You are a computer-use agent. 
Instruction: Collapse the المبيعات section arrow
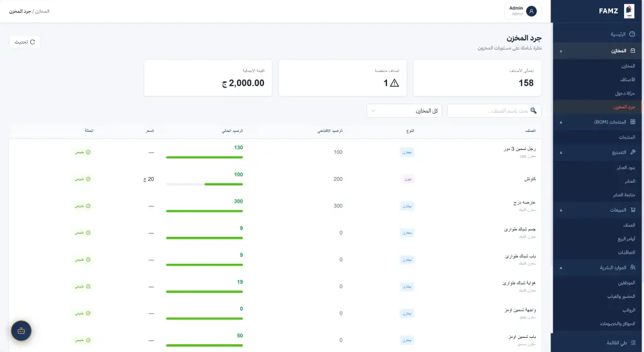[x=561, y=210]
